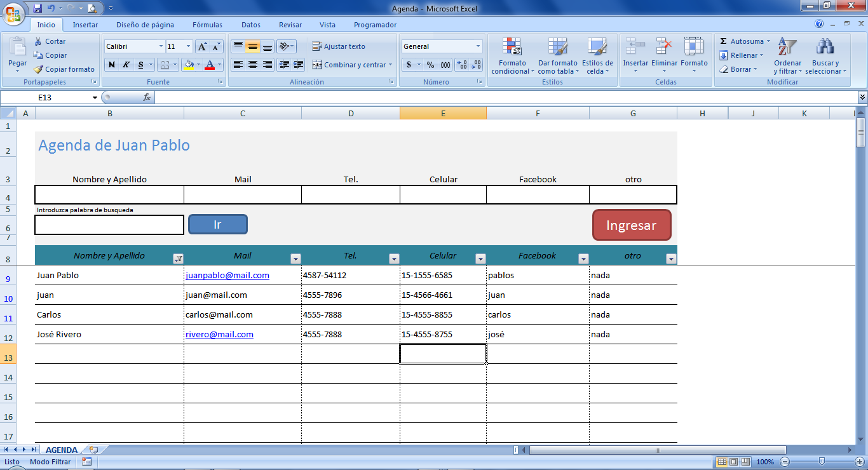Click the red Ingresar button
Image resolution: width=868 pixels, height=470 pixels.
tap(632, 225)
